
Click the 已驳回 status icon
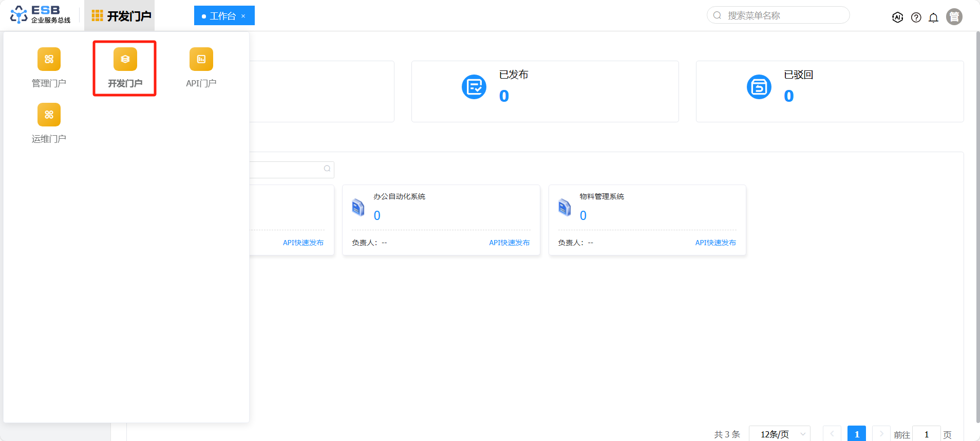pos(759,87)
